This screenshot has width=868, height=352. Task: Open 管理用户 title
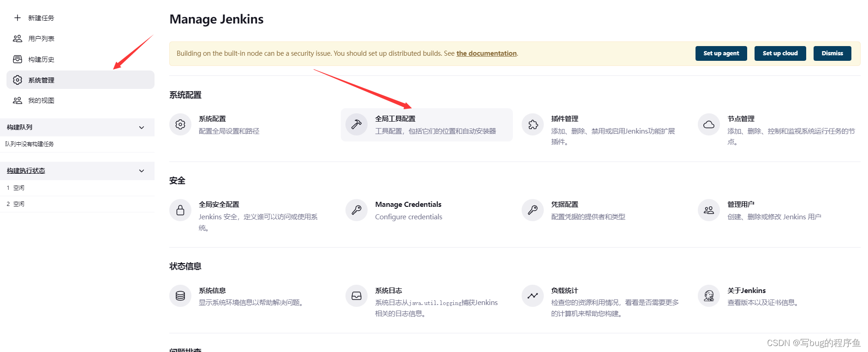pyautogui.click(x=741, y=205)
